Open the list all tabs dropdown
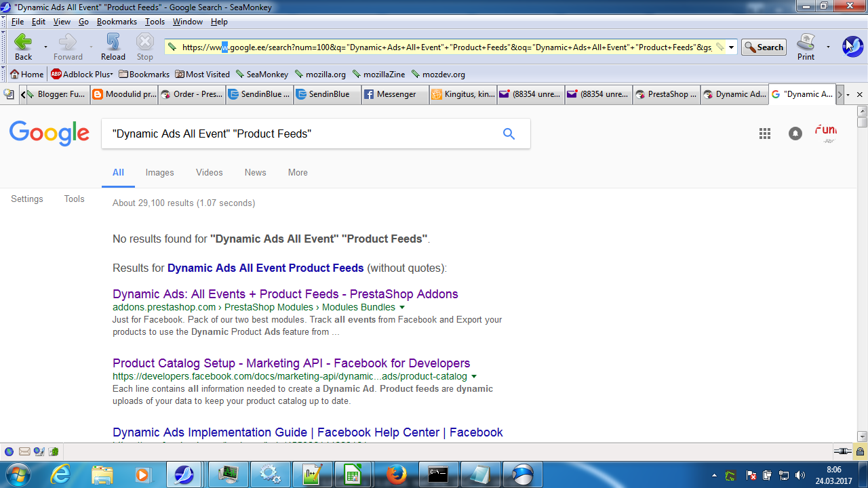The height and width of the screenshot is (488, 868). (848, 95)
